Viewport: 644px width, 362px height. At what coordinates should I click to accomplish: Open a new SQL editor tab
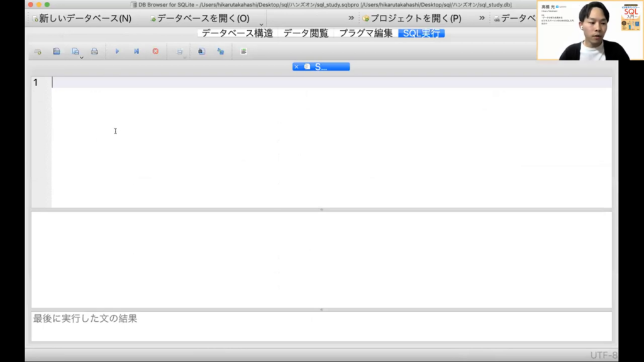pos(38,52)
